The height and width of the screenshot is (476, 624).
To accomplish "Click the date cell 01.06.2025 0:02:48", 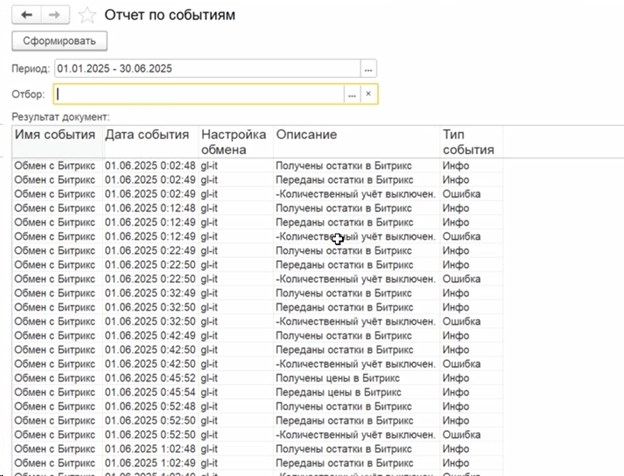I will pyautogui.click(x=148, y=166).
